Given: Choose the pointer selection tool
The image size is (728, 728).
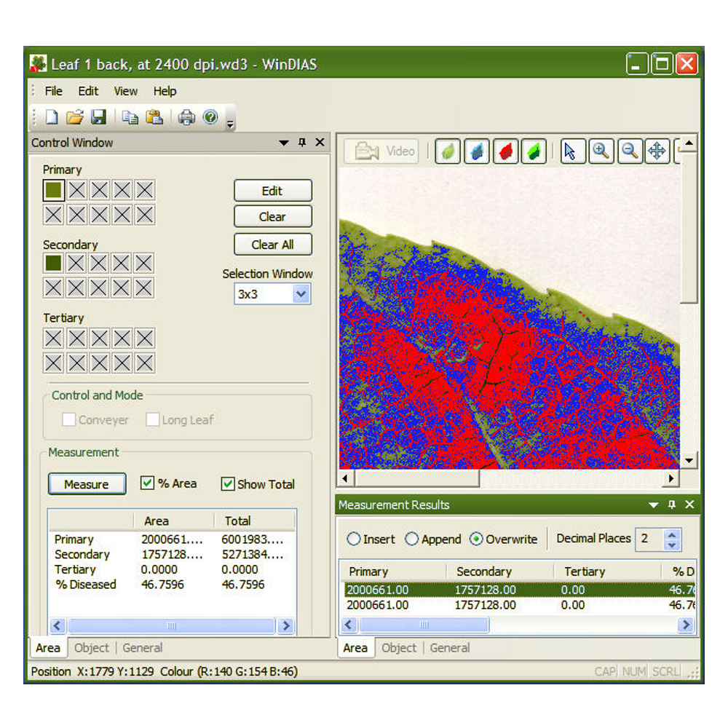Looking at the screenshot, I should pyautogui.click(x=573, y=151).
